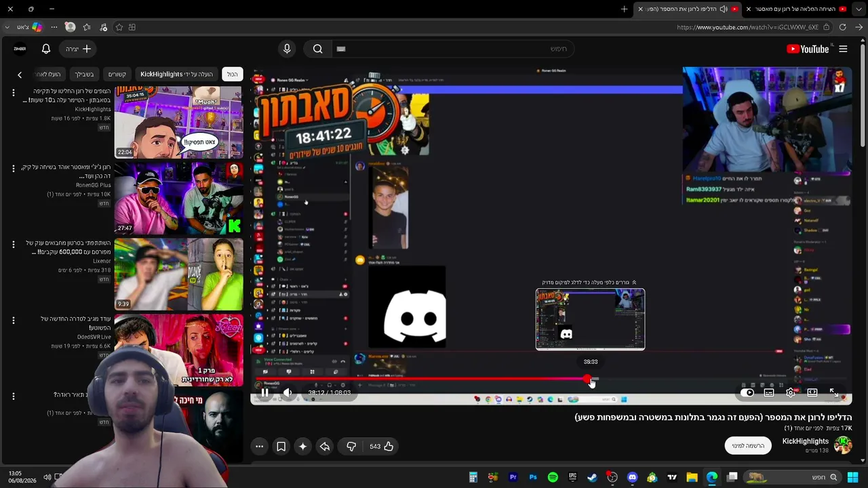Select the KickHighlights uploads filter chip
Screen dimensions: 868x488
pos(176,75)
